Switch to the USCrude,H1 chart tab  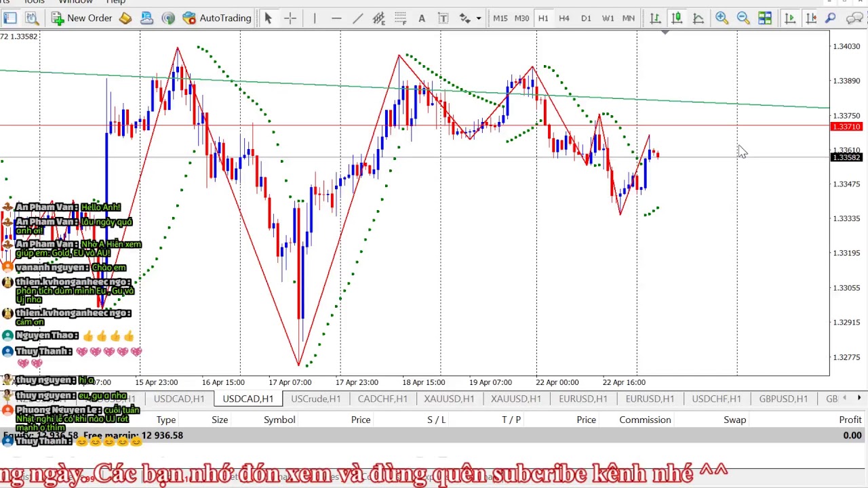tap(316, 399)
